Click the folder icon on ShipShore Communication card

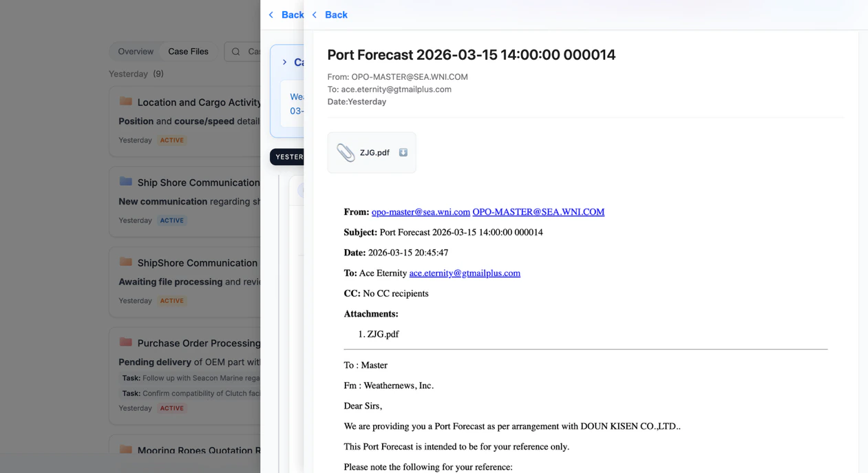pyautogui.click(x=126, y=262)
